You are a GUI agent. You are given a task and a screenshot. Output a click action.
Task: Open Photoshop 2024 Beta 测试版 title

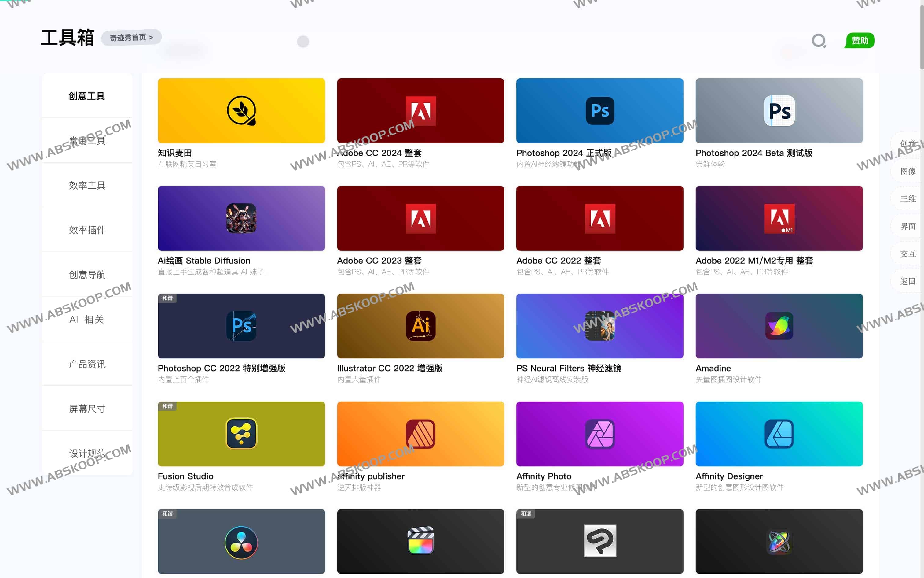pyautogui.click(x=754, y=153)
